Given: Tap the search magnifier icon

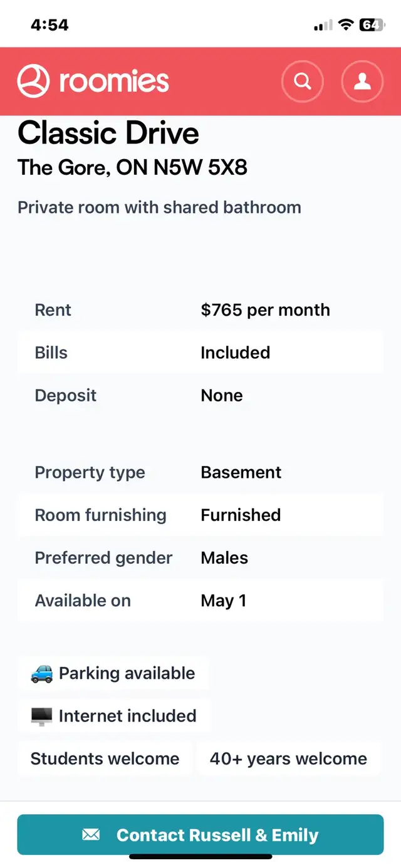Looking at the screenshot, I should [303, 81].
